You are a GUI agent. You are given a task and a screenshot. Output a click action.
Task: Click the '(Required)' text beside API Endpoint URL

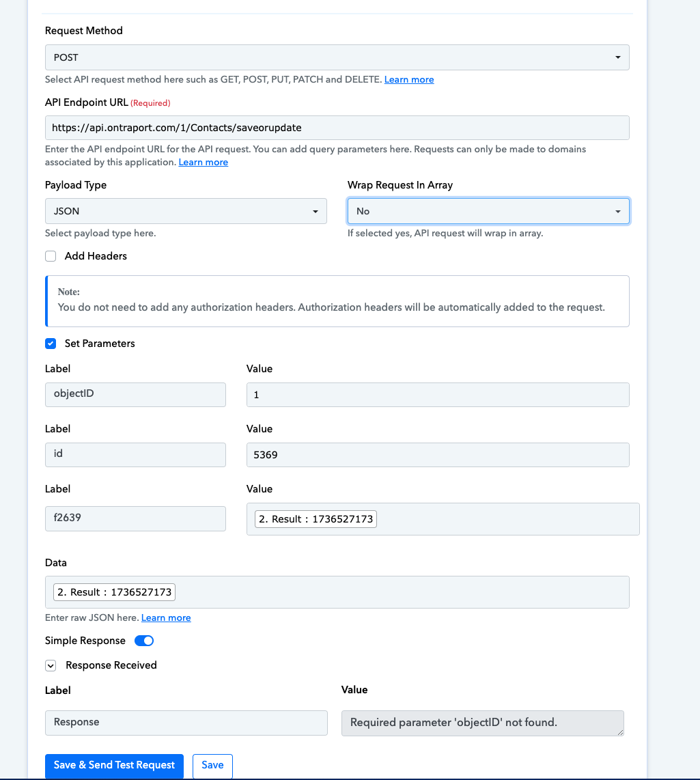tap(150, 103)
